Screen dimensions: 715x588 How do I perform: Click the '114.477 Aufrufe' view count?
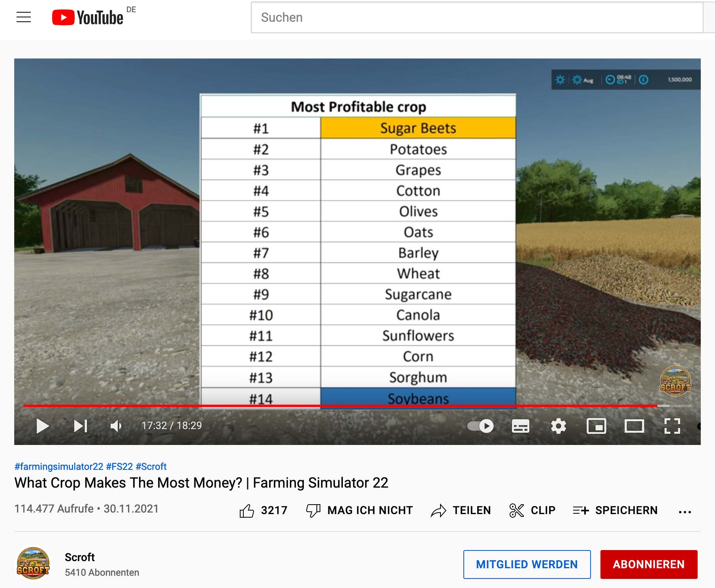[54, 509]
